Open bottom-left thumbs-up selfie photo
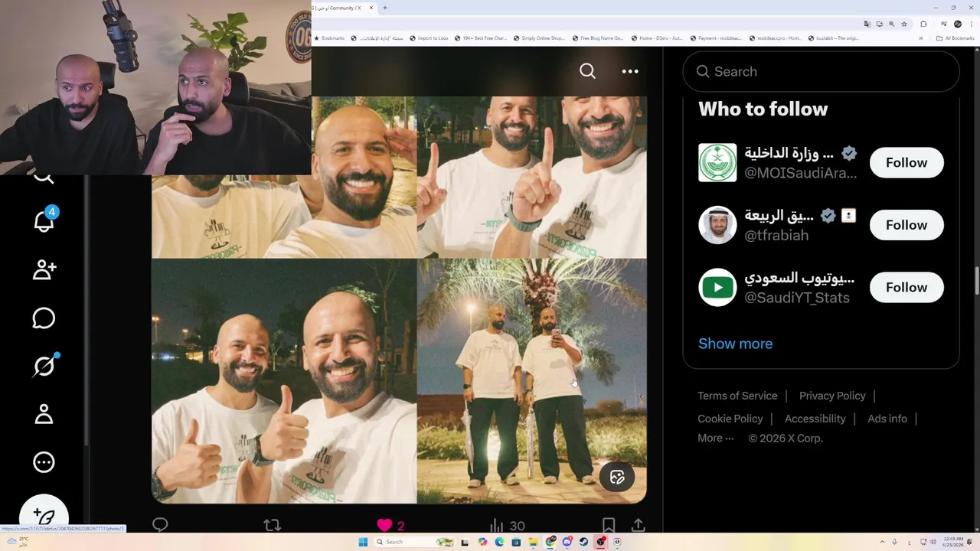Image resolution: width=980 pixels, height=551 pixels. coord(284,381)
